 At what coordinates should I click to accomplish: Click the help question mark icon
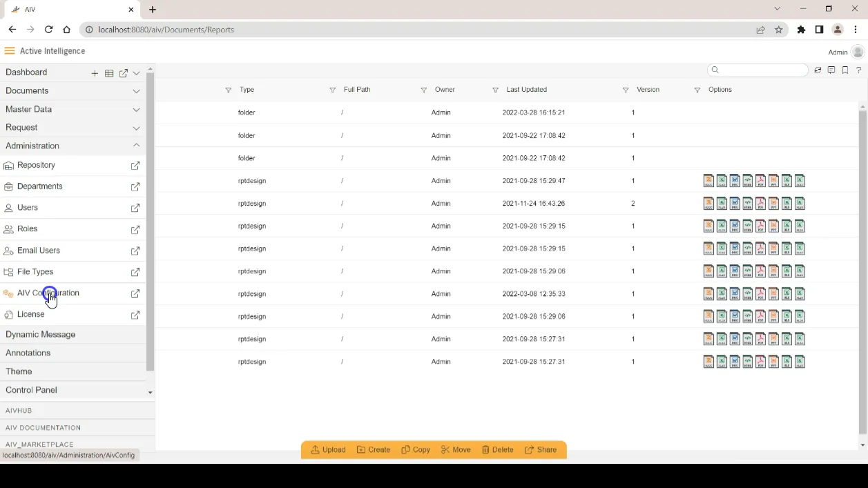coord(859,70)
